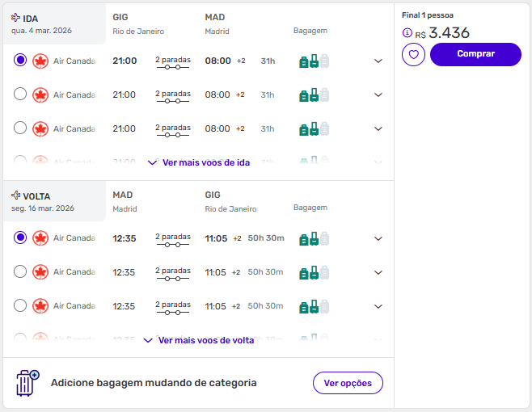
Task: Select the second return flight radio button
Action: (20, 272)
